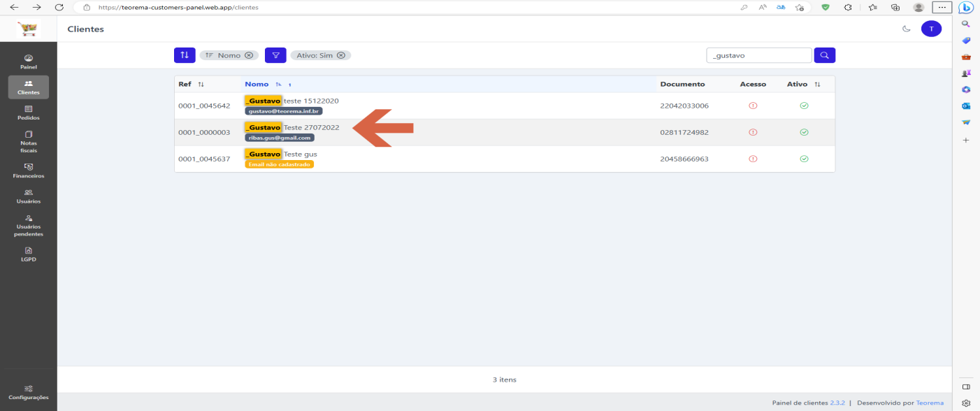Click version link 2.3.2 in footer
Viewport: 980px width, 411px height.
(x=837, y=403)
